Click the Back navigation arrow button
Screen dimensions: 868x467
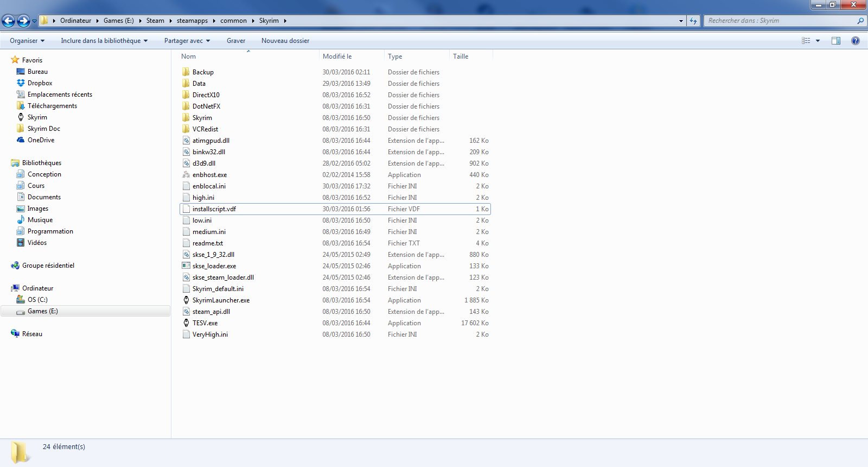point(8,21)
